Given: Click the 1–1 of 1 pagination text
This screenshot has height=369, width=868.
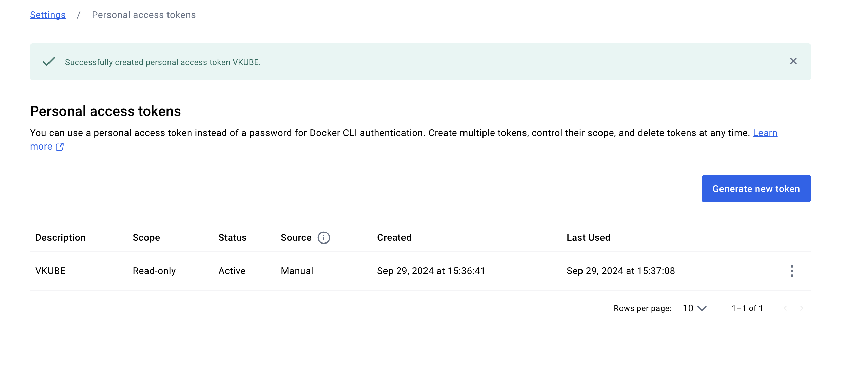Looking at the screenshot, I should tap(747, 308).
